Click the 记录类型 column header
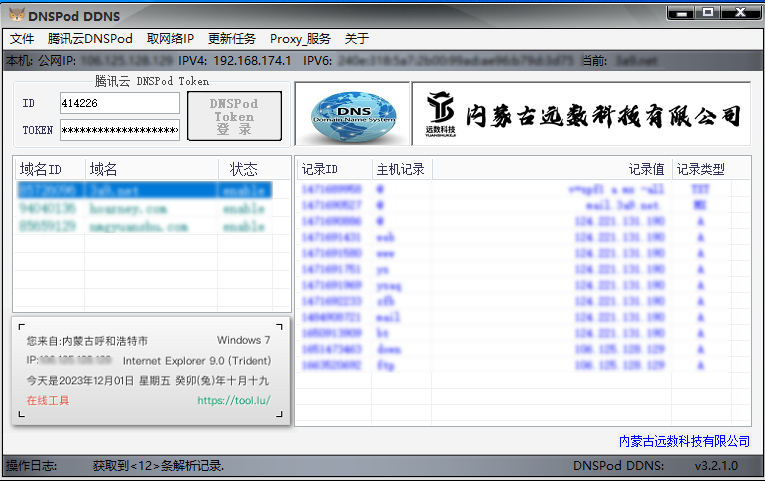Viewport: 765px width, 481px height. tap(701, 169)
